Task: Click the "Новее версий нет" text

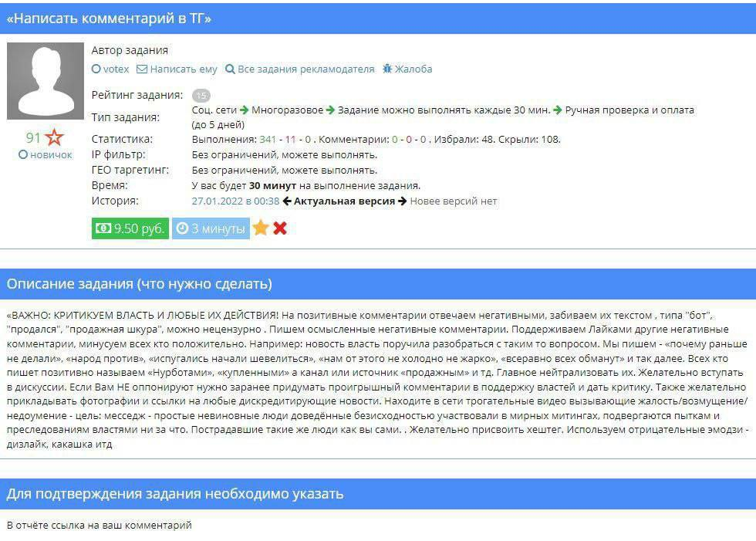Action: pyautogui.click(x=454, y=201)
